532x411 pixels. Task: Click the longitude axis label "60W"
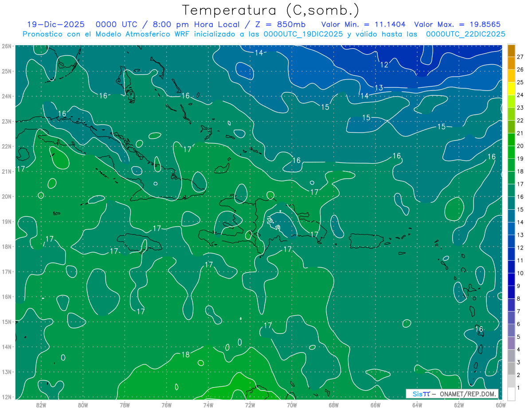[x=501, y=405]
